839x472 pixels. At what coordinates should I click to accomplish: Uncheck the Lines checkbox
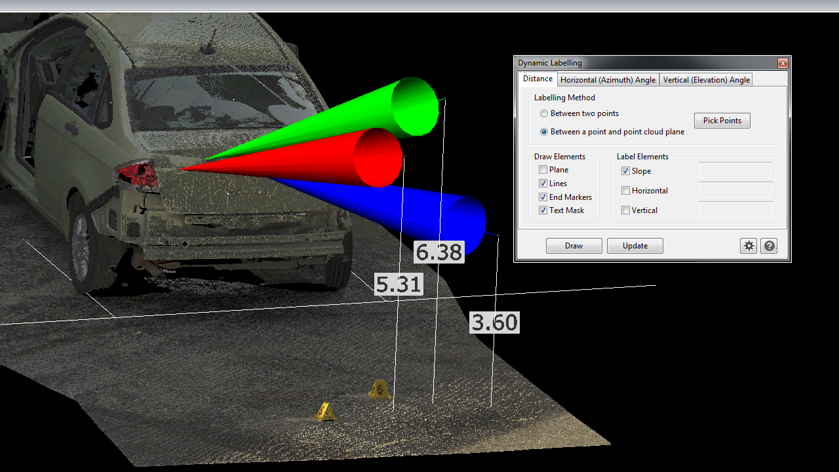pyautogui.click(x=543, y=184)
